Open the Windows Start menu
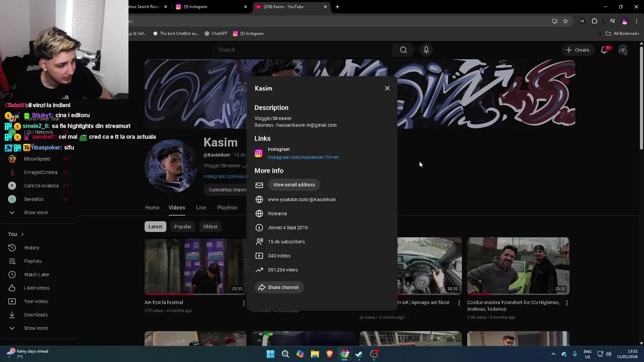The width and height of the screenshot is (644, 362). pyautogui.click(x=270, y=354)
